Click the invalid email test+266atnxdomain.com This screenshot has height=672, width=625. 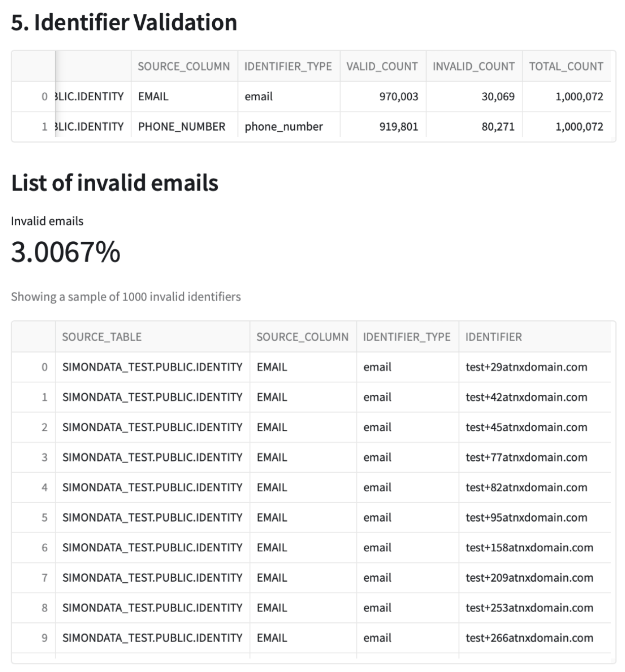point(529,638)
